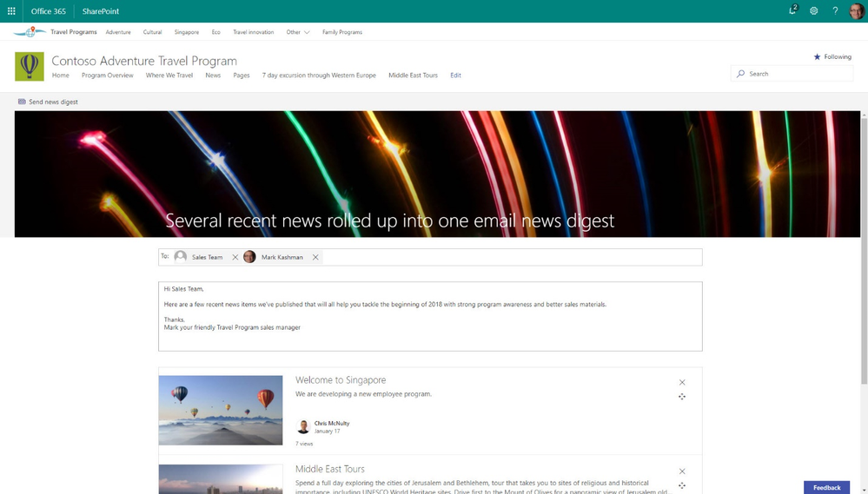Open the user profile picture menu
Viewport: 868px width, 494px height.
click(x=857, y=11)
